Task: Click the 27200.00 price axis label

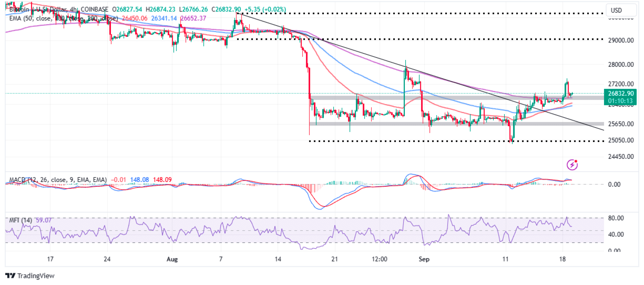Action: click(621, 84)
